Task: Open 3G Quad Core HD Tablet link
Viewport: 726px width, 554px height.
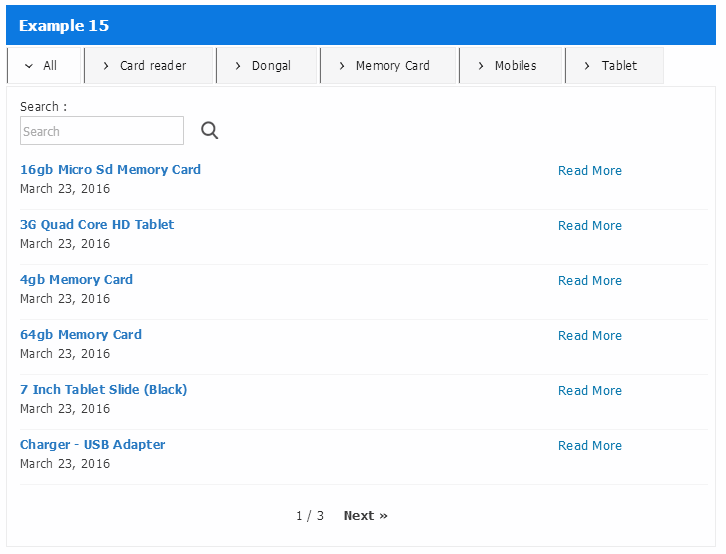Action: [x=97, y=224]
